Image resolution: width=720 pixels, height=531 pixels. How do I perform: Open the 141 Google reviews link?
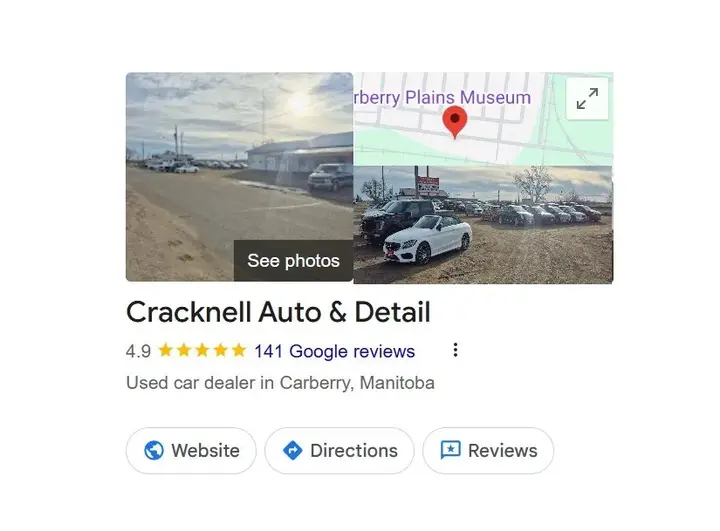click(335, 351)
